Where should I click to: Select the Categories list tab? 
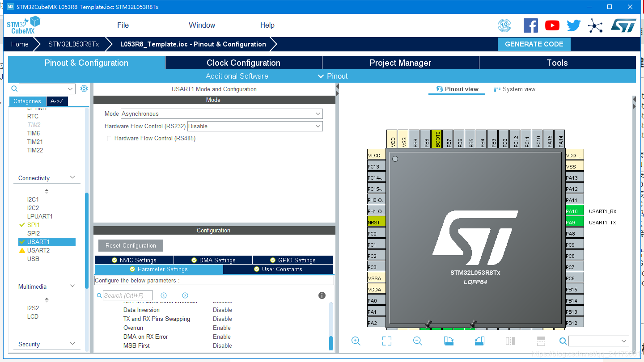27,101
